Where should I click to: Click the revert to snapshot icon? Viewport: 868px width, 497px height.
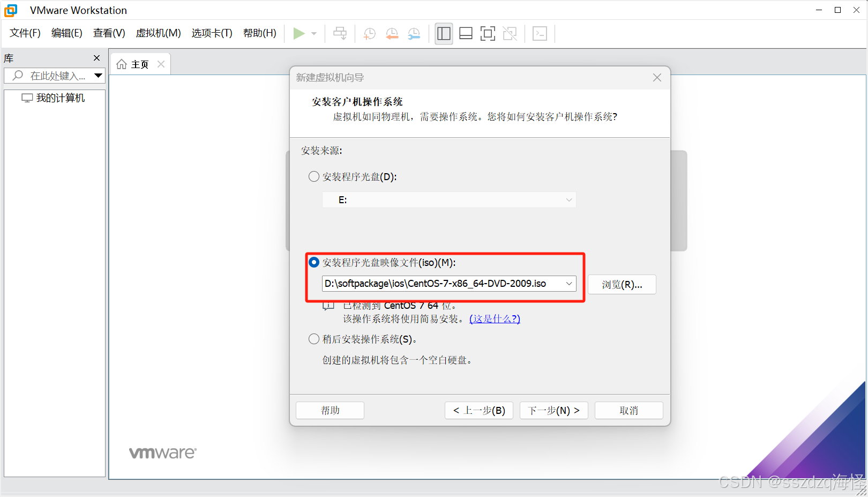click(392, 34)
